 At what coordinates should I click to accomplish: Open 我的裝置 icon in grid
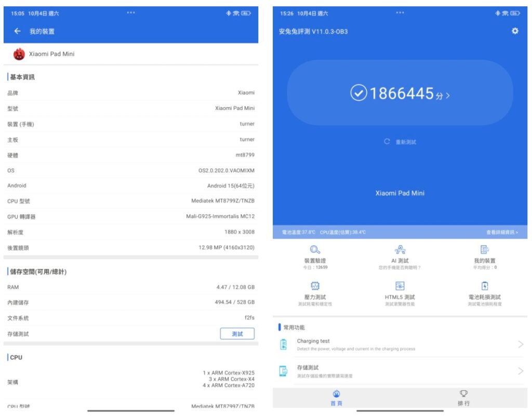[x=484, y=250]
